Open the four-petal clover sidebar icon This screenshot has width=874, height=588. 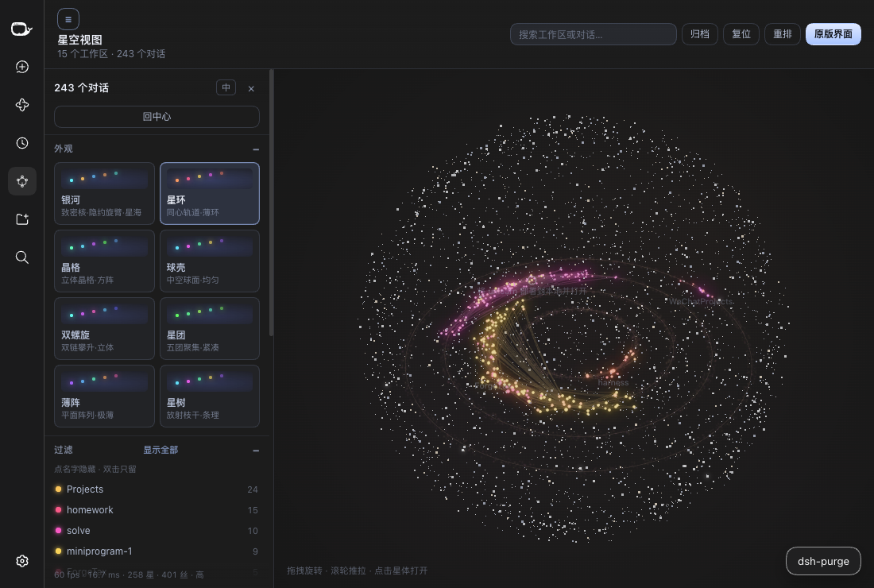click(x=21, y=105)
